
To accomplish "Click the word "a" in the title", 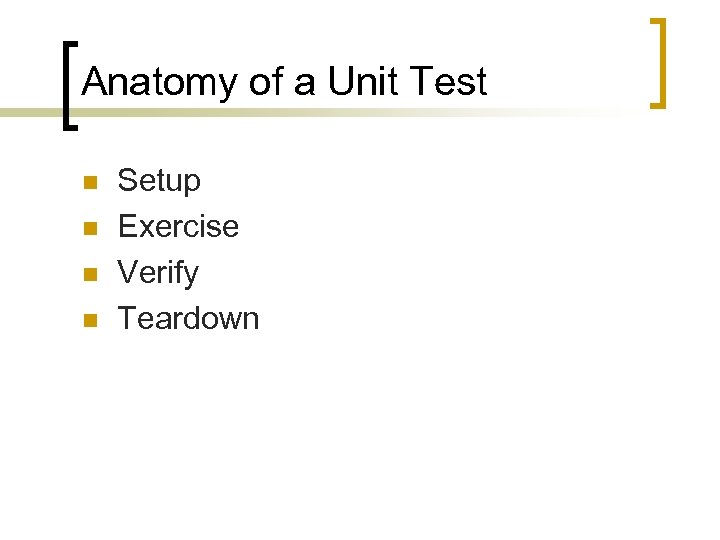I will point(303,83).
